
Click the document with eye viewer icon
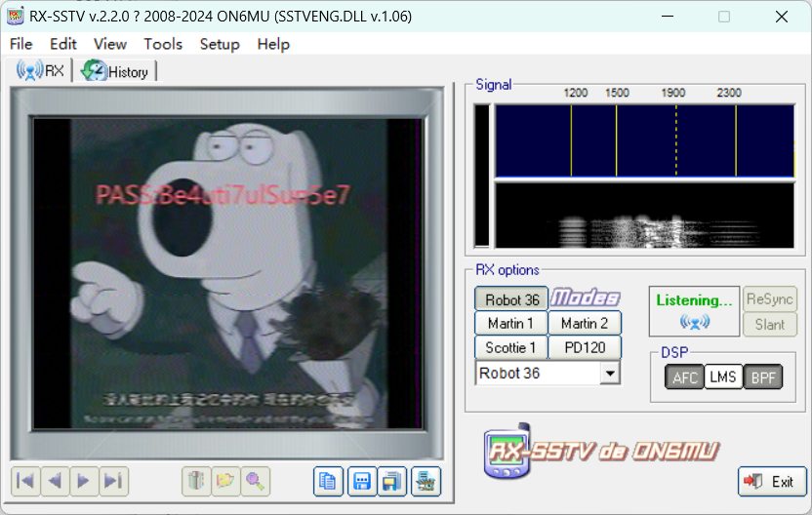tap(426, 482)
